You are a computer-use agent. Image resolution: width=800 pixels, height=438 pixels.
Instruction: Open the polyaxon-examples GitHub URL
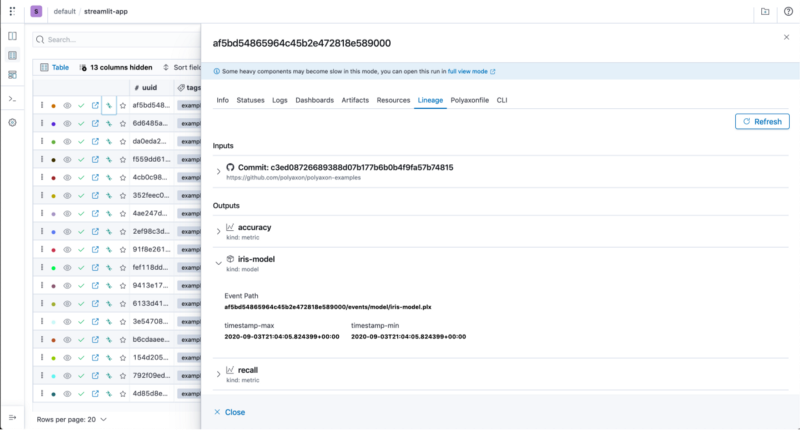(293, 178)
